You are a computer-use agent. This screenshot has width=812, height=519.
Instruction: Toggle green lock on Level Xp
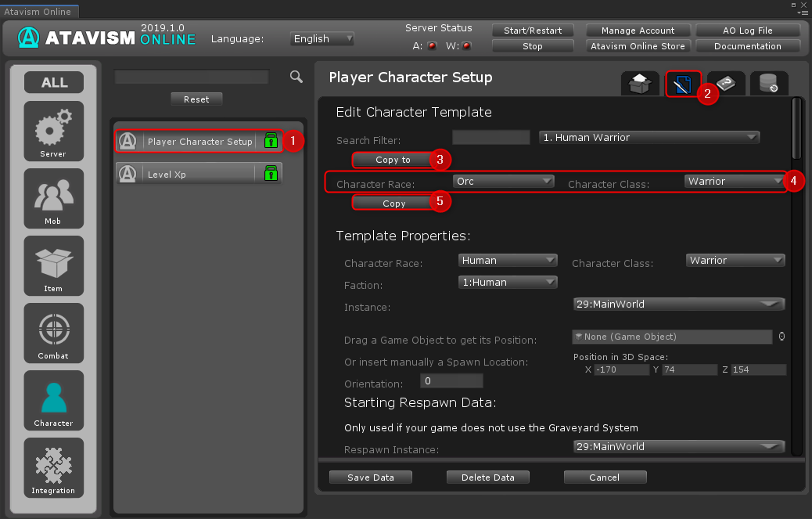(x=271, y=174)
